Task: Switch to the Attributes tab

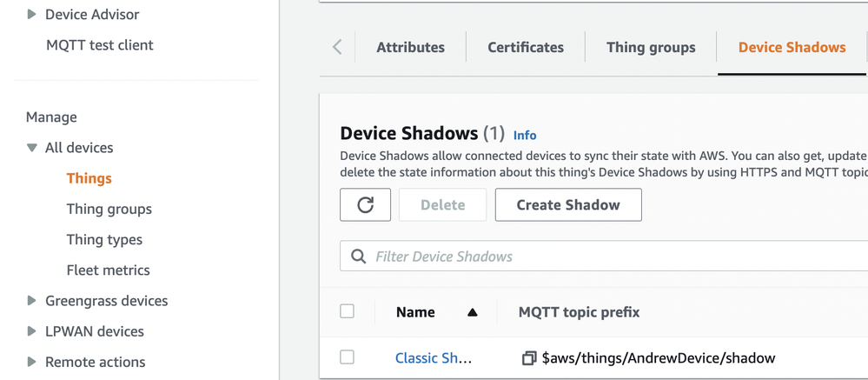Action: click(410, 47)
